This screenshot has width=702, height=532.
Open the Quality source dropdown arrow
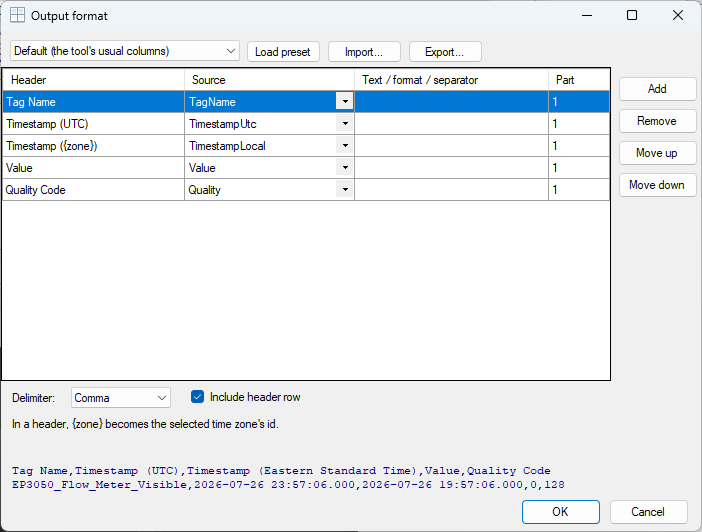click(345, 189)
